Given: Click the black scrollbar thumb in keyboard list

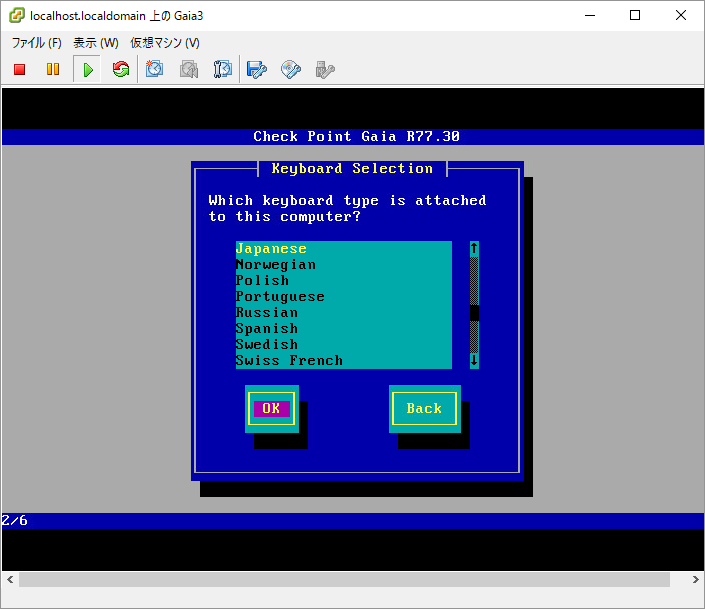Looking at the screenshot, I should [x=474, y=313].
